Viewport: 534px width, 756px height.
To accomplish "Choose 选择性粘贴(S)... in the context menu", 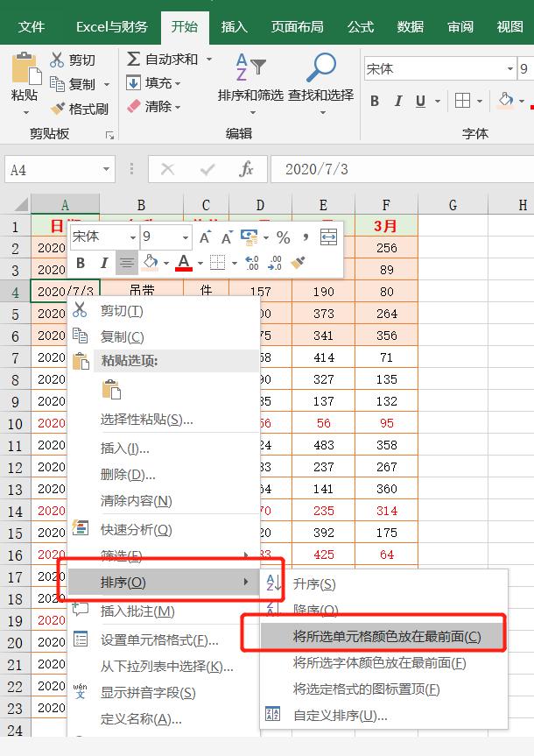I will [x=164, y=420].
